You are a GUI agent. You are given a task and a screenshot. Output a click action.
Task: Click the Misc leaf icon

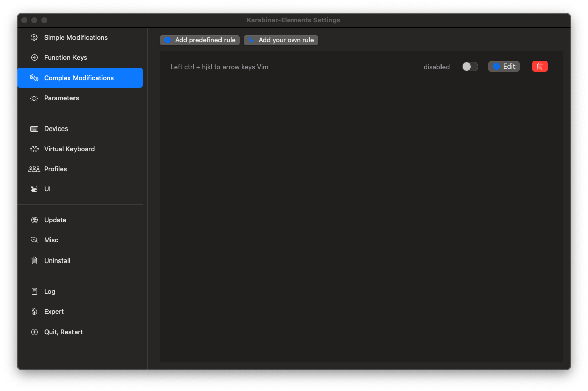point(34,240)
